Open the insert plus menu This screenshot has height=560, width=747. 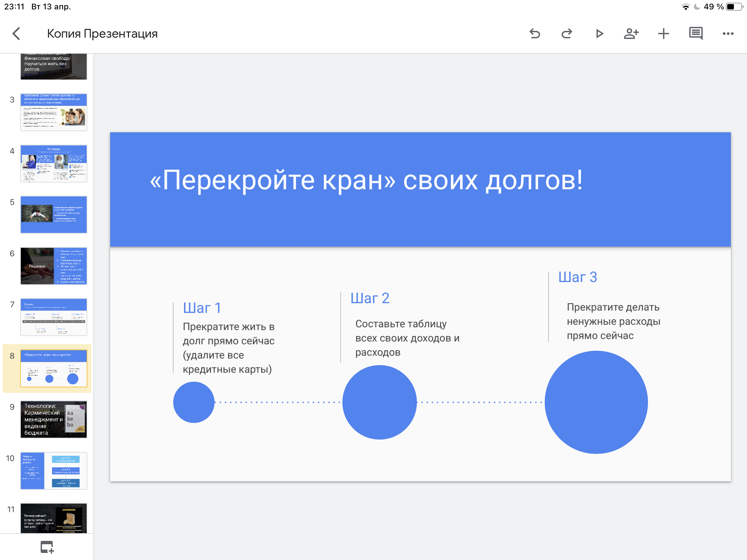click(x=663, y=34)
